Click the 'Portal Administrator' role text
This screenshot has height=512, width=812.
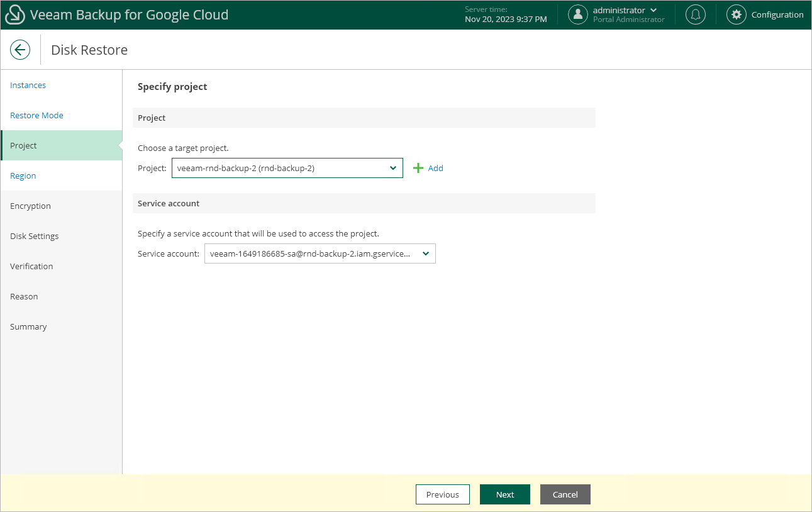[x=629, y=19]
